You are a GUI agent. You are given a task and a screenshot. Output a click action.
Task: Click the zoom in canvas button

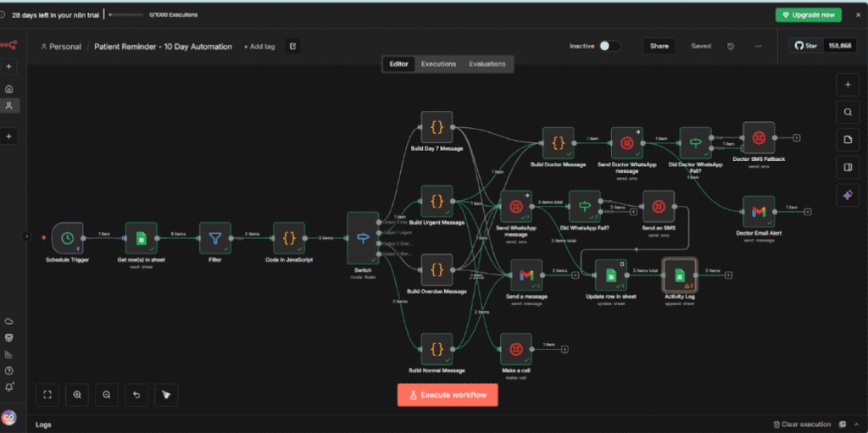pyautogui.click(x=77, y=394)
